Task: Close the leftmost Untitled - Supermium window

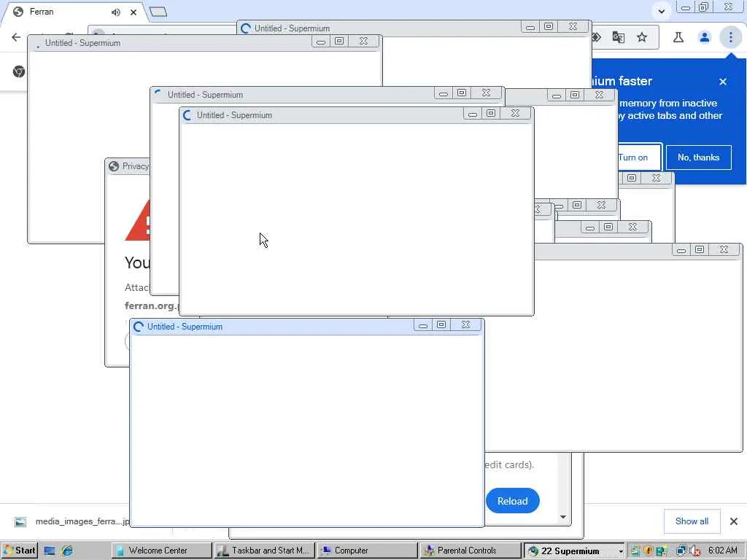Action: coord(363,41)
